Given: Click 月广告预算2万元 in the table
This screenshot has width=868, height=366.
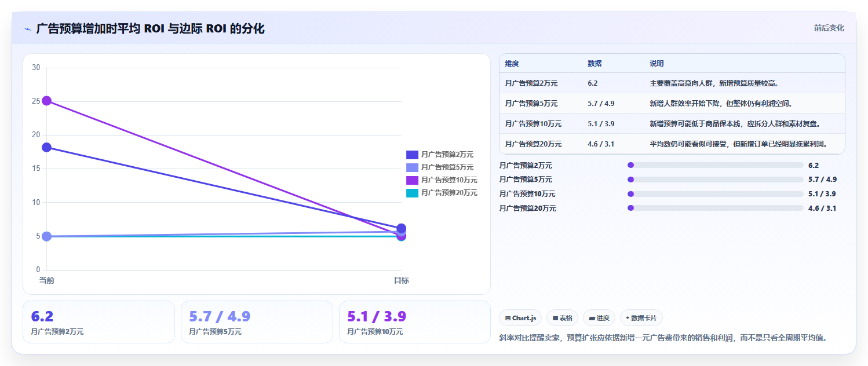Looking at the screenshot, I should pyautogui.click(x=531, y=83).
